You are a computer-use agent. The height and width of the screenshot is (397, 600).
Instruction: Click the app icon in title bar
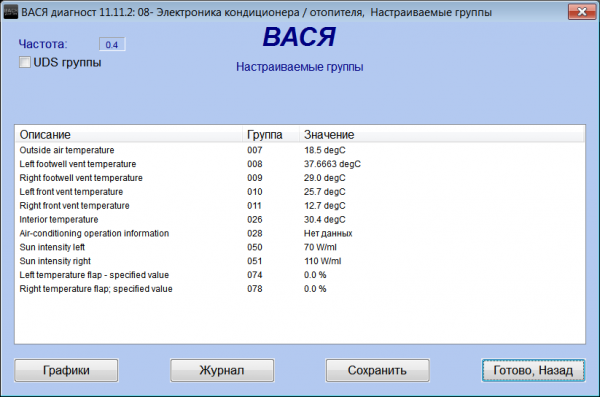[x=11, y=12]
